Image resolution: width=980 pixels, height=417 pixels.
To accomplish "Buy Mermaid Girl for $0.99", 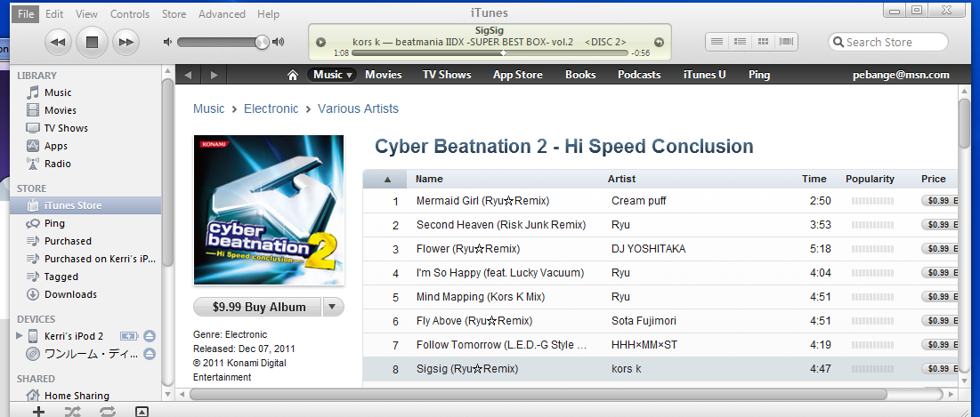I will click(x=939, y=201).
